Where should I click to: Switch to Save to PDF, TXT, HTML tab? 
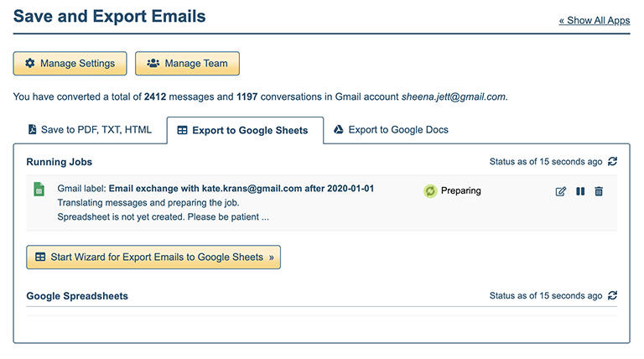pos(90,130)
